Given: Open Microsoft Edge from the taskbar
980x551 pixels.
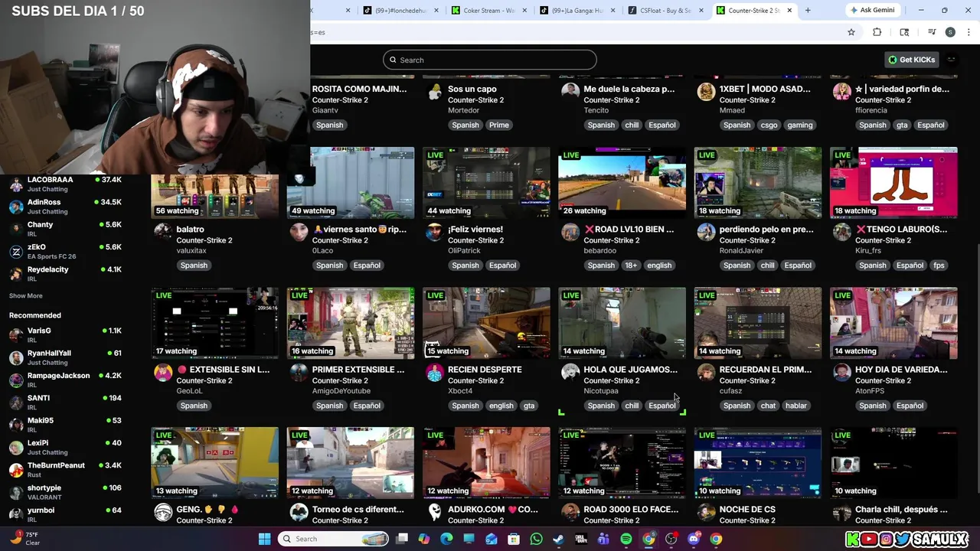Looking at the screenshot, I should (446, 539).
